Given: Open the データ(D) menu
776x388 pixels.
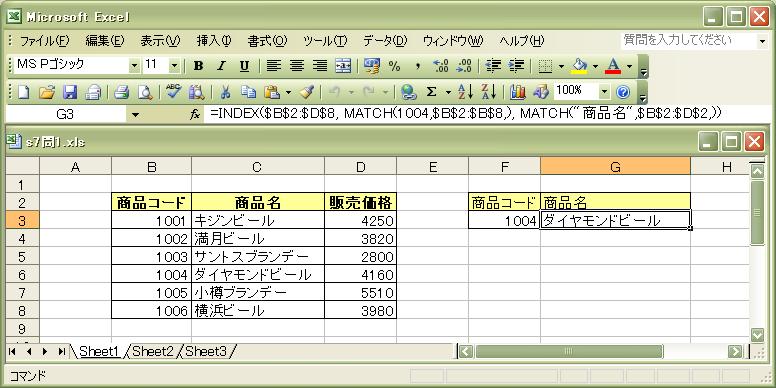Looking at the screenshot, I should coord(385,41).
